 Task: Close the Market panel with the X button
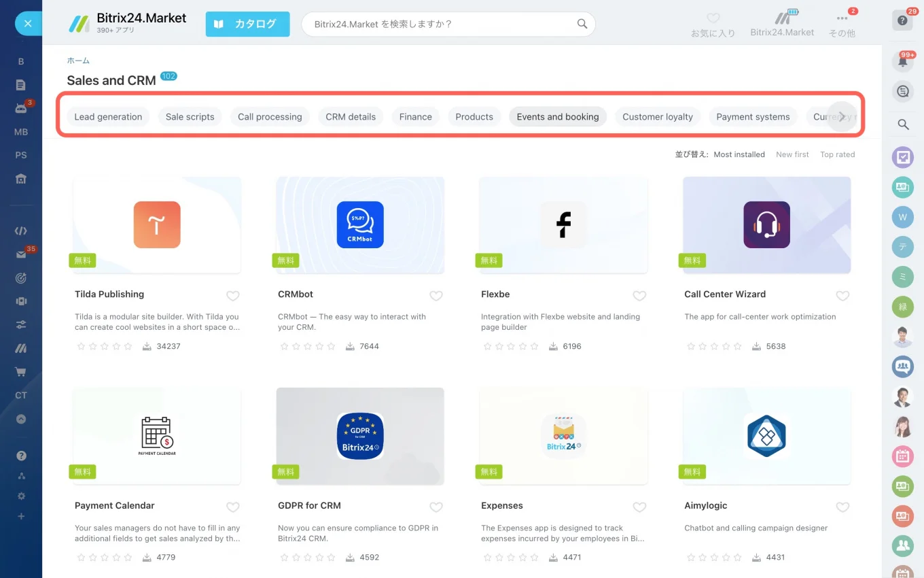click(28, 23)
